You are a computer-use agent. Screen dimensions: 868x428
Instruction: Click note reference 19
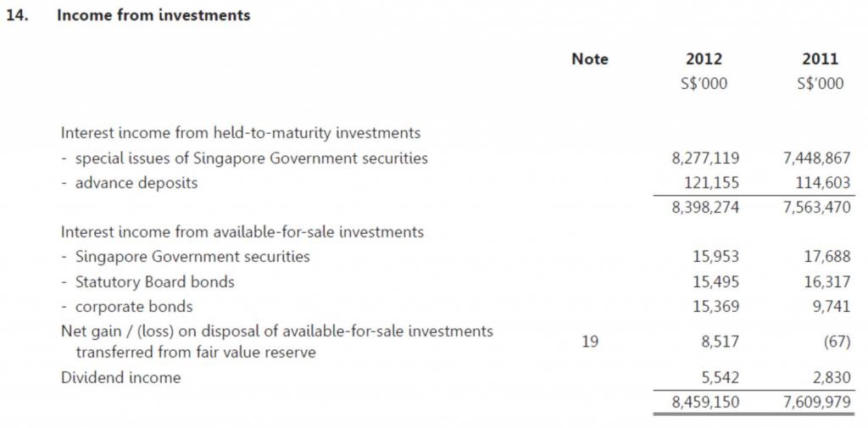(590, 342)
